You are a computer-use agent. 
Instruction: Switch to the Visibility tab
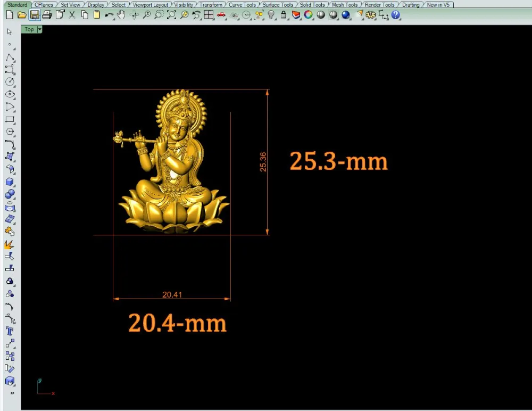click(184, 5)
